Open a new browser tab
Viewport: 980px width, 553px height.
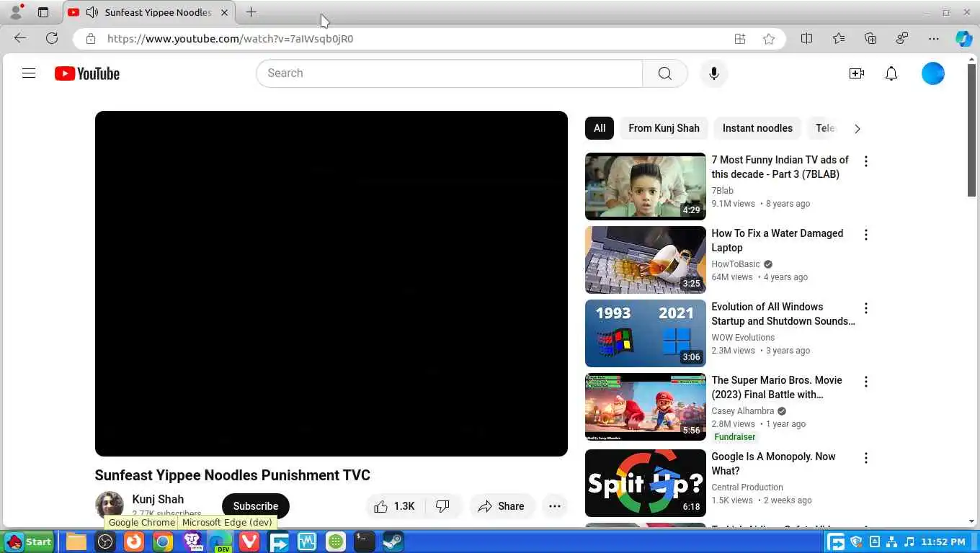point(251,12)
